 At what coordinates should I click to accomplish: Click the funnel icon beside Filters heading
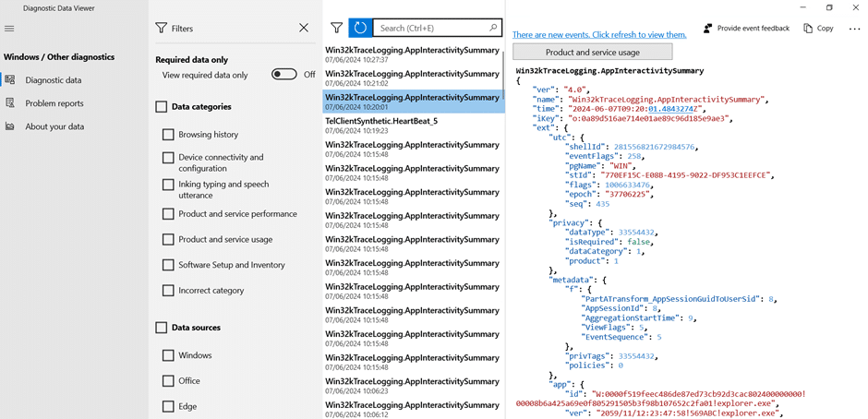click(161, 29)
